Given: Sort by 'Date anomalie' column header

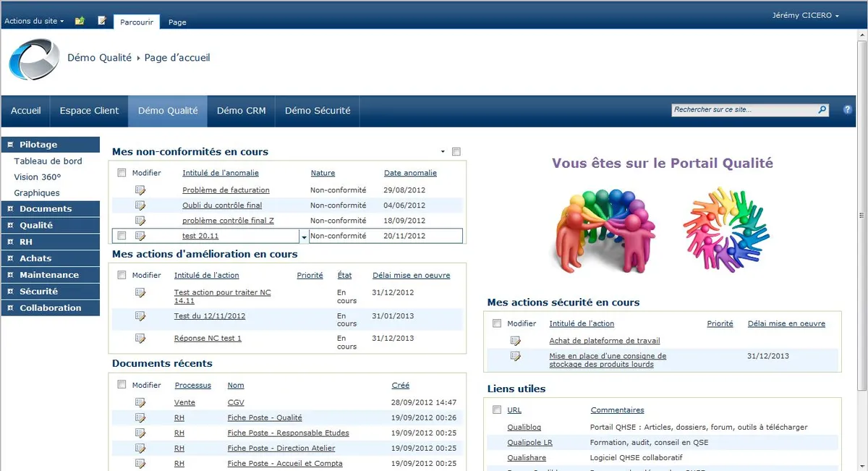Looking at the screenshot, I should [410, 173].
